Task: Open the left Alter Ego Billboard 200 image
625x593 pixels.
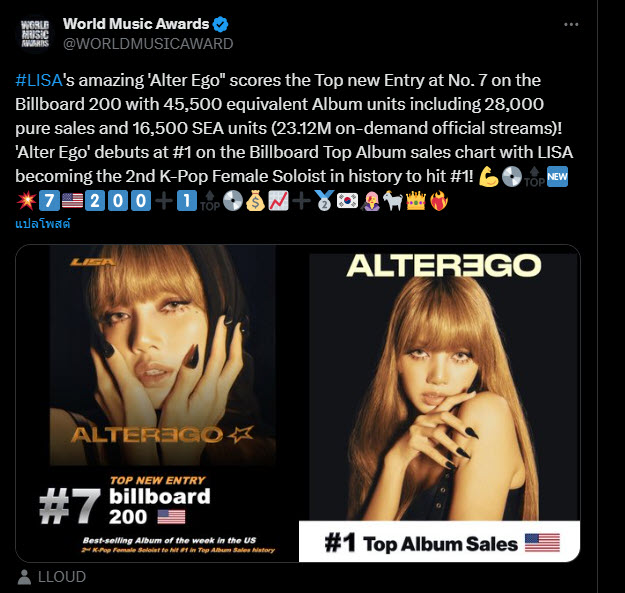Action: [x=157, y=403]
